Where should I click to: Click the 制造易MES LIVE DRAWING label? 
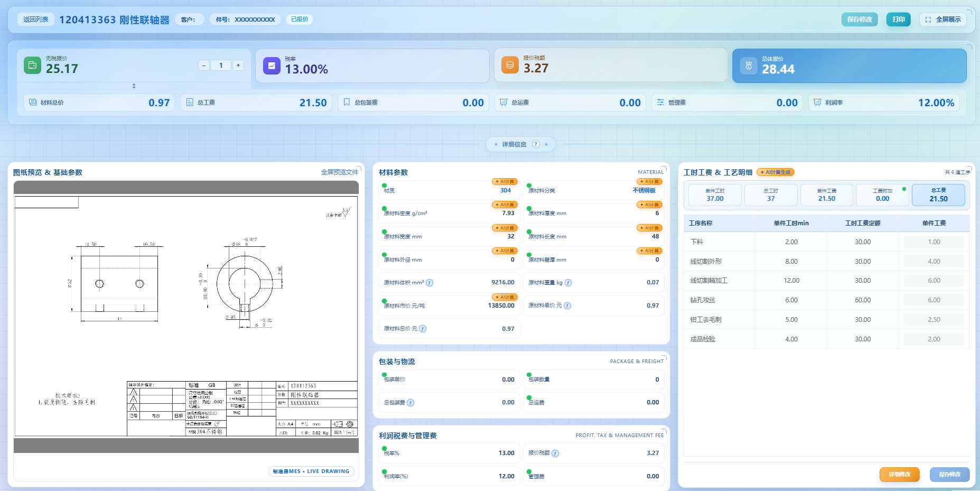pyautogui.click(x=311, y=471)
